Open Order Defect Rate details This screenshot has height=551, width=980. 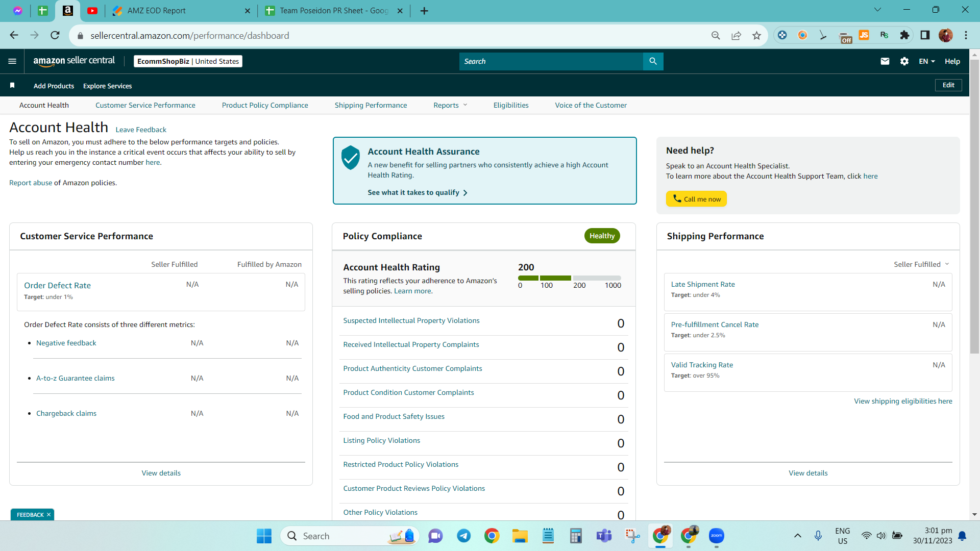[57, 285]
